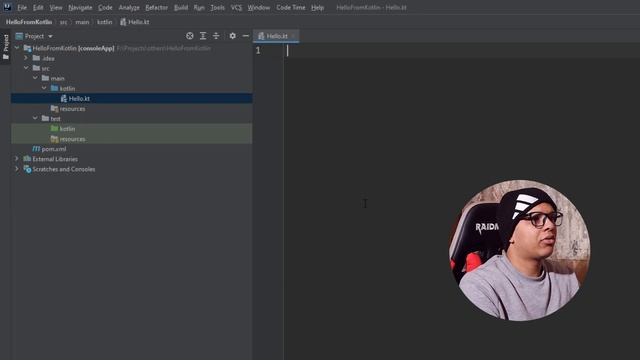
Task: Open the Edit menu
Action: tap(38, 7)
